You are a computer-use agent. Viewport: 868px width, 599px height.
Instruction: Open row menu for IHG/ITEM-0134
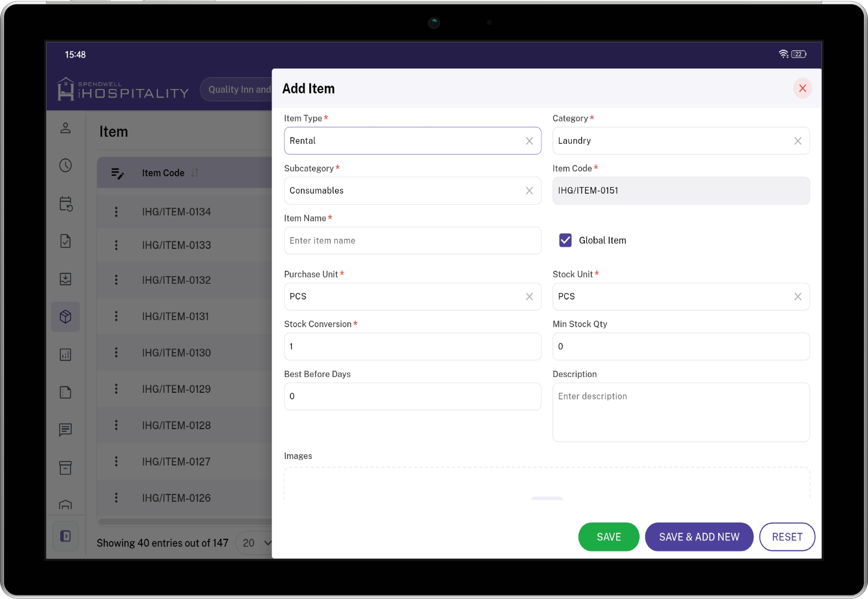click(x=116, y=212)
